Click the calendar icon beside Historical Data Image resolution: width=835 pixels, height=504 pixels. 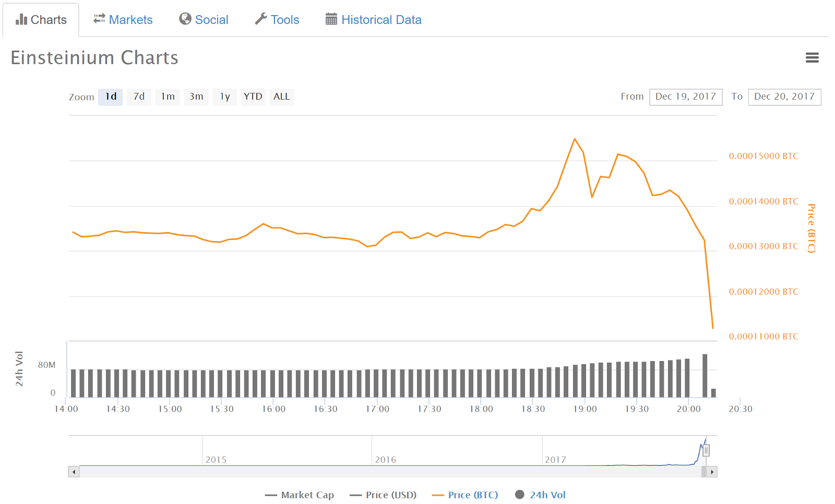331,20
